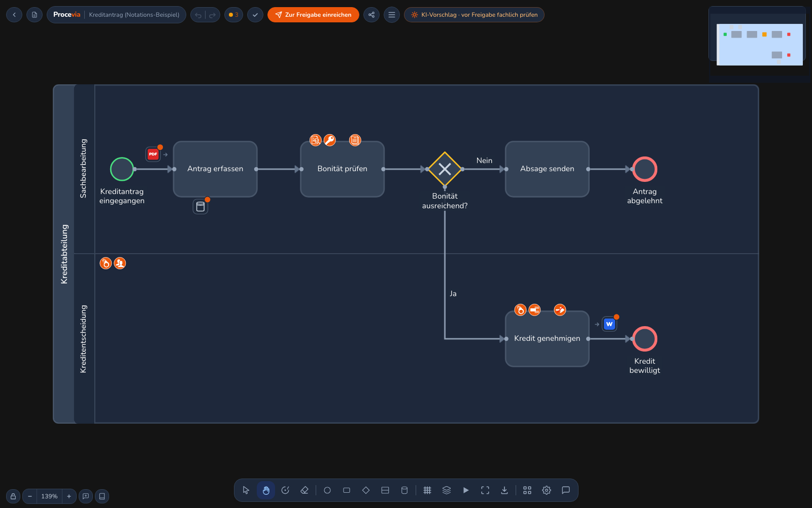
Task: Click the first lane badge in Kreditentscheidung
Action: (x=106, y=263)
